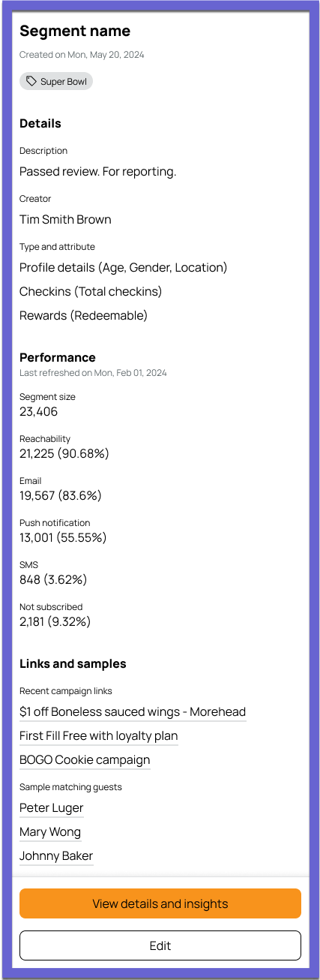Click the Email count 19,567 (83.6%)

61,495
